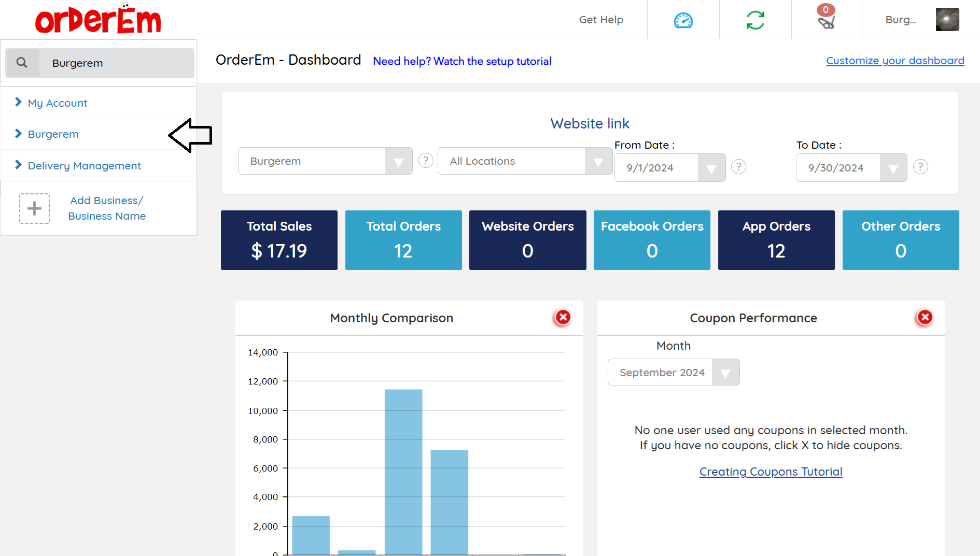Image resolution: width=980 pixels, height=556 pixels.
Task: Open the notifications icon with red badge
Action: (826, 19)
